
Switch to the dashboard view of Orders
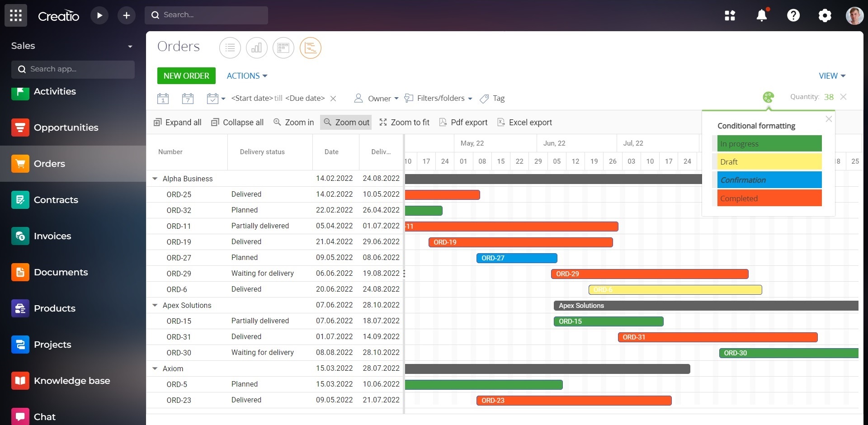click(x=283, y=47)
